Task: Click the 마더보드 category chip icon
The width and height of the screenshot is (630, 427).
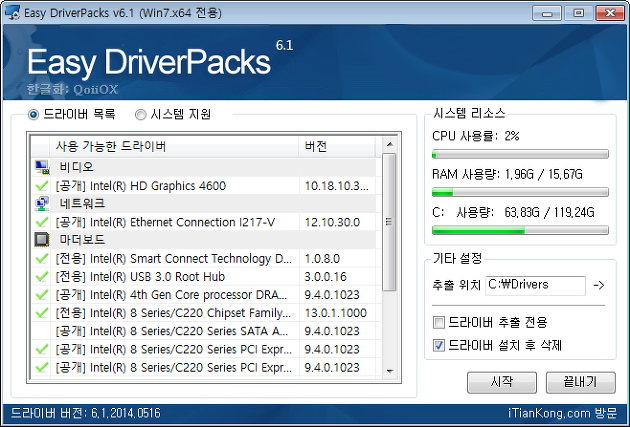Action: click(x=42, y=240)
